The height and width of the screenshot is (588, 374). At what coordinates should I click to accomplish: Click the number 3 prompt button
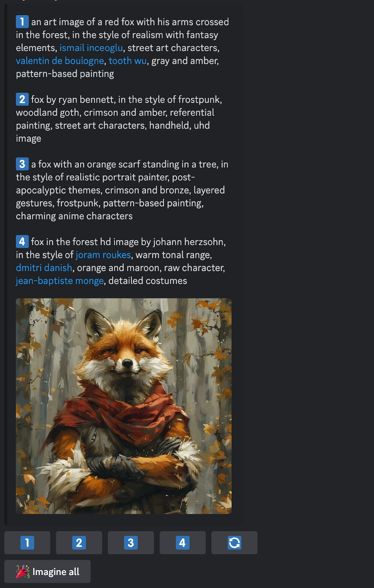click(x=131, y=542)
